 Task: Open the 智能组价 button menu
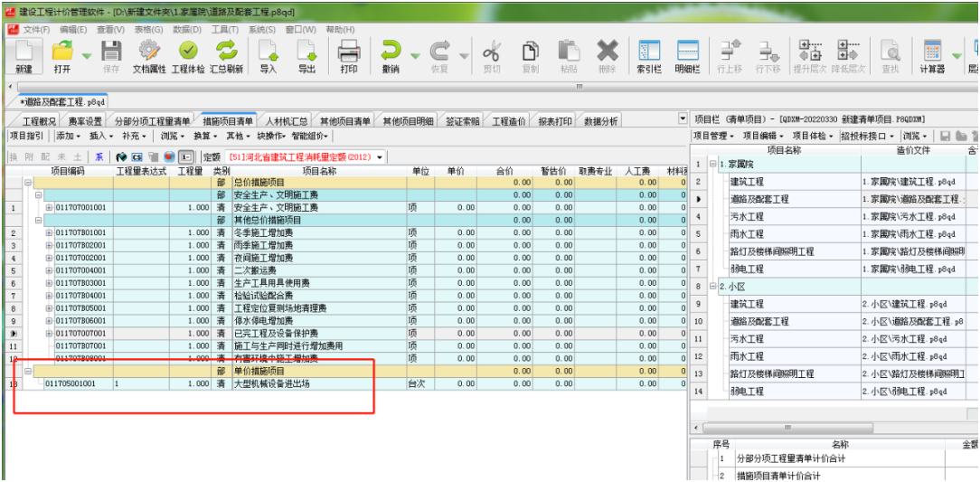pos(310,136)
